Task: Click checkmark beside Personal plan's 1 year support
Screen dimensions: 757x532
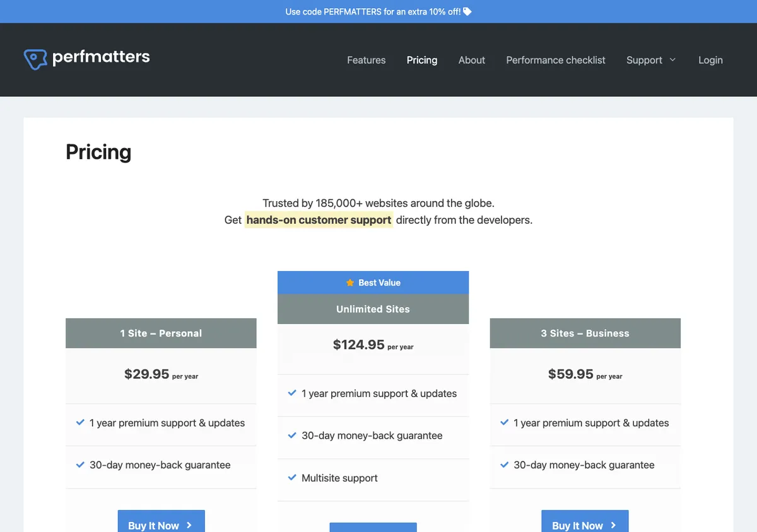Action: click(80, 422)
